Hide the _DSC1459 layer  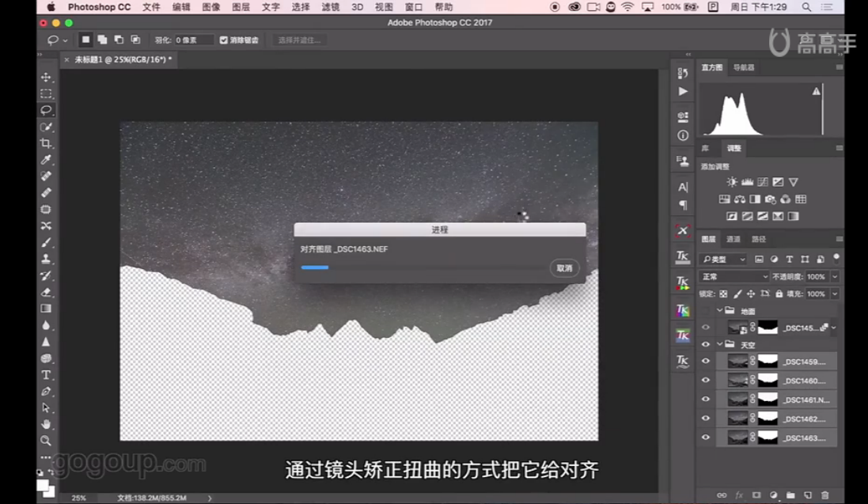pyautogui.click(x=705, y=361)
